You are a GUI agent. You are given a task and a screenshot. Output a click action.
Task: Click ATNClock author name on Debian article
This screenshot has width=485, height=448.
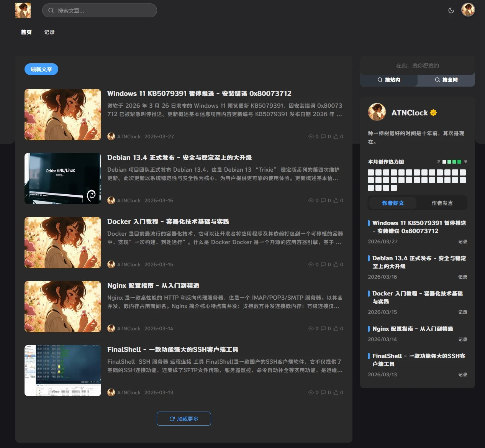coord(129,200)
